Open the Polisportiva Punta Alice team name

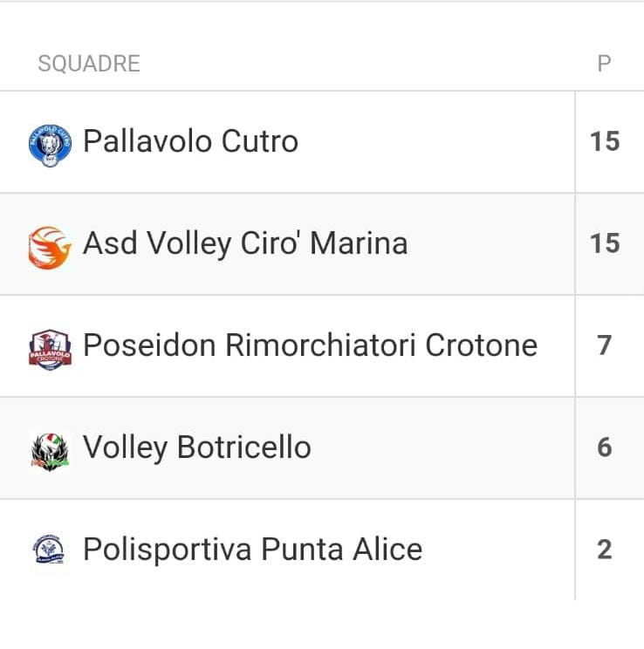tap(252, 550)
